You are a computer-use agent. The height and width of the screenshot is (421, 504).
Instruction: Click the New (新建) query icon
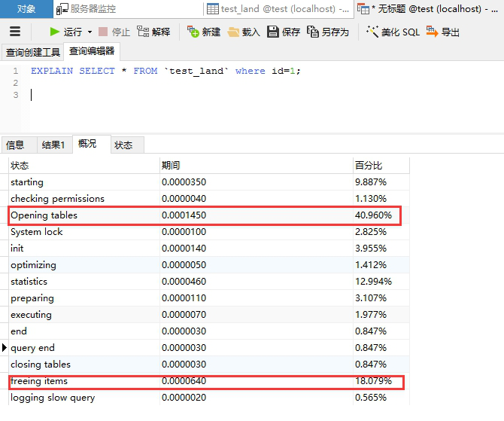click(x=193, y=32)
